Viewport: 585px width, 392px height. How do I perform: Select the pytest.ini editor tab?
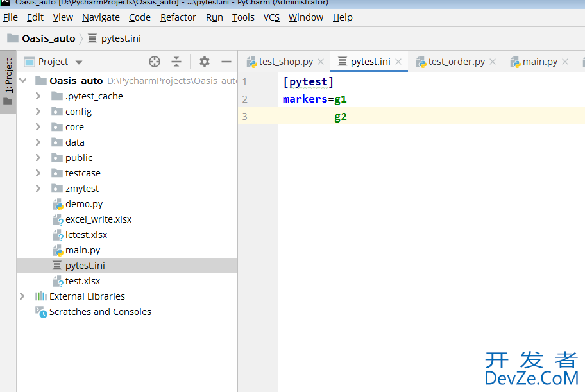[x=370, y=62]
